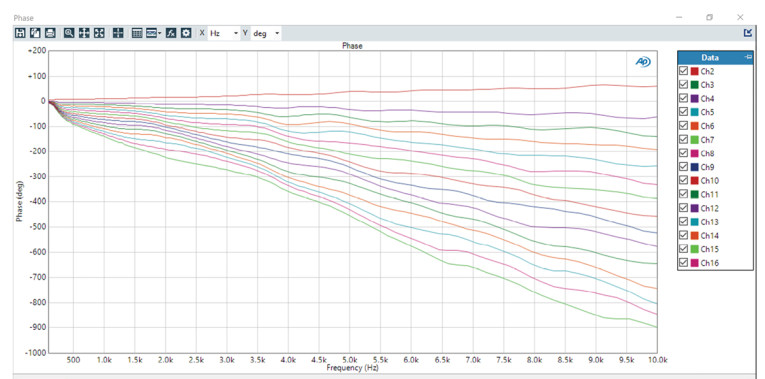This screenshot has width=765, height=379.
Task: Click the -500 phase tick label
Action: tap(37, 226)
